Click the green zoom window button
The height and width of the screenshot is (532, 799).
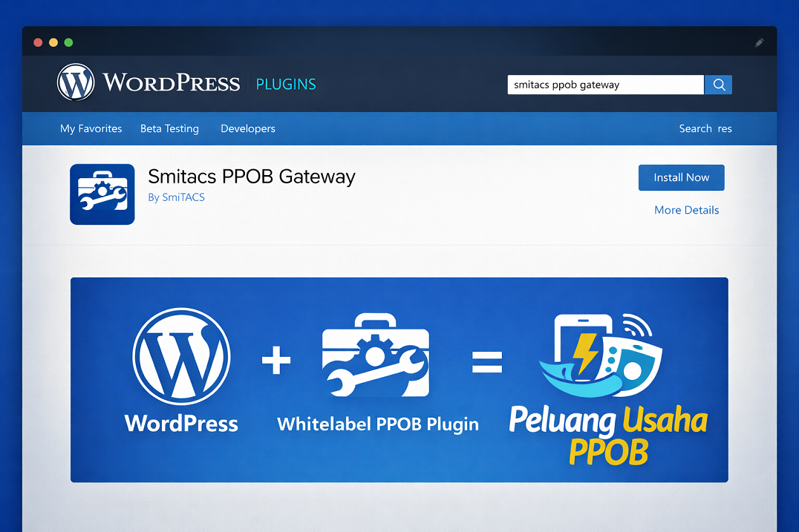coord(68,42)
